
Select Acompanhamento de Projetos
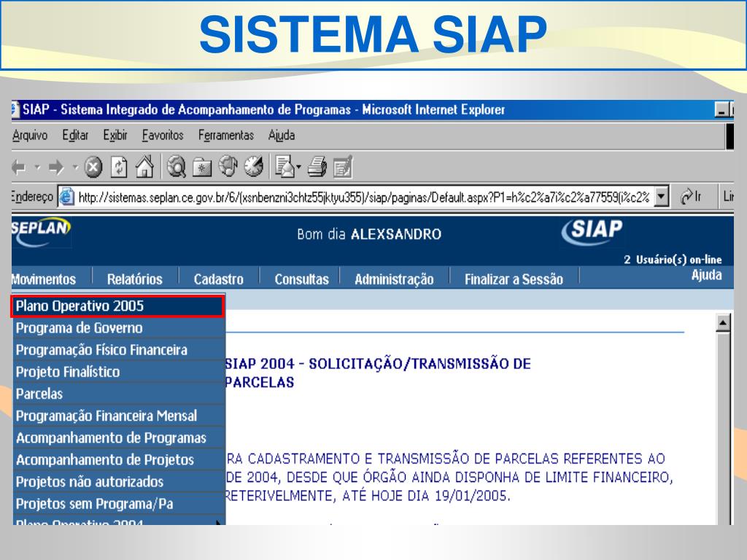(119, 459)
